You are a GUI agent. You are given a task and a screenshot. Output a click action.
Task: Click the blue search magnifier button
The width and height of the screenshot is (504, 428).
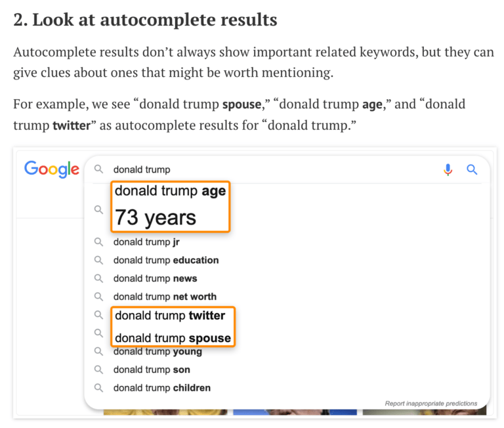[472, 169]
